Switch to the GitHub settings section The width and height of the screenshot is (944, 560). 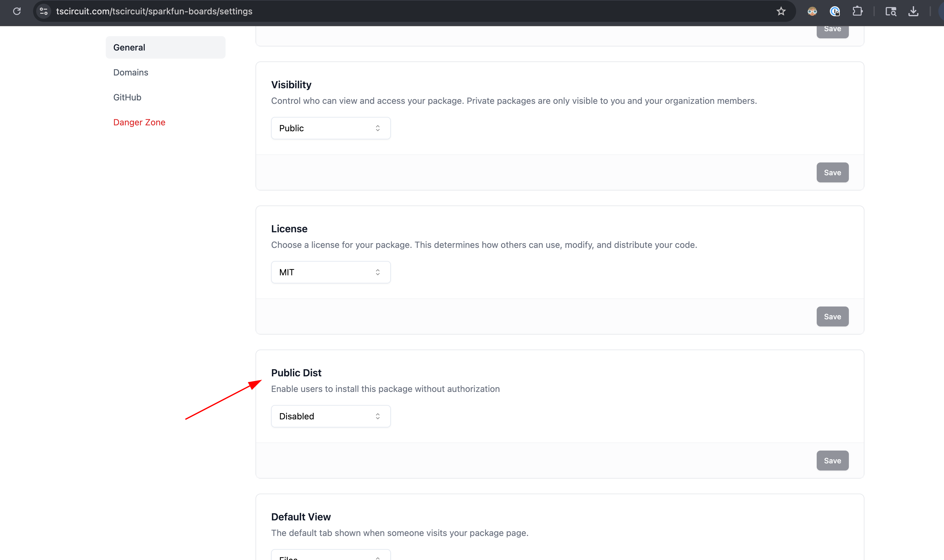pyautogui.click(x=127, y=97)
